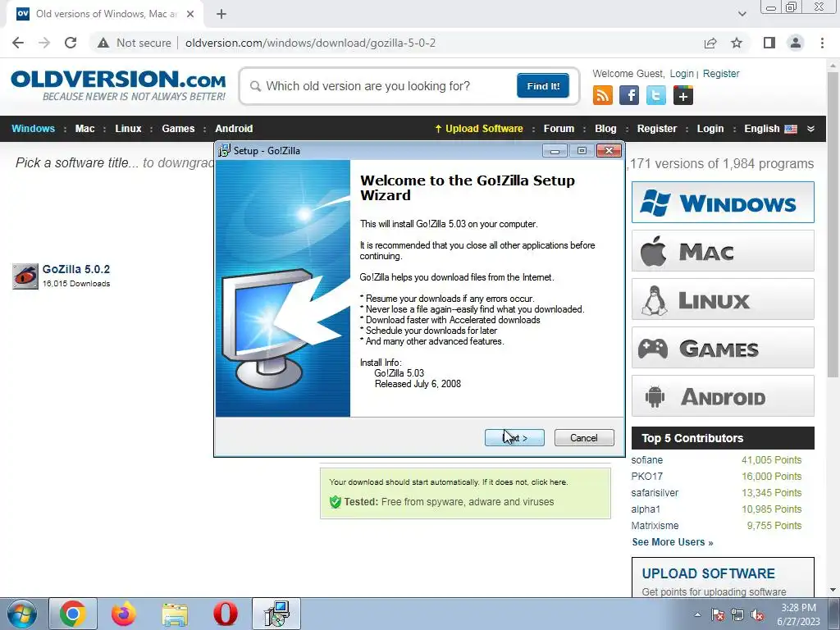This screenshot has width=840, height=630.
Task: Click the browser back arrow
Action: (18, 43)
